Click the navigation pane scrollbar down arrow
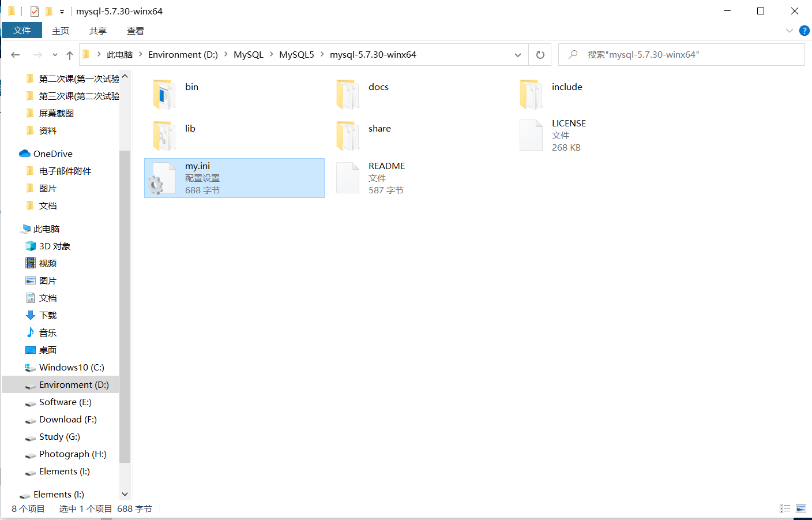812x520 pixels. tap(125, 494)
